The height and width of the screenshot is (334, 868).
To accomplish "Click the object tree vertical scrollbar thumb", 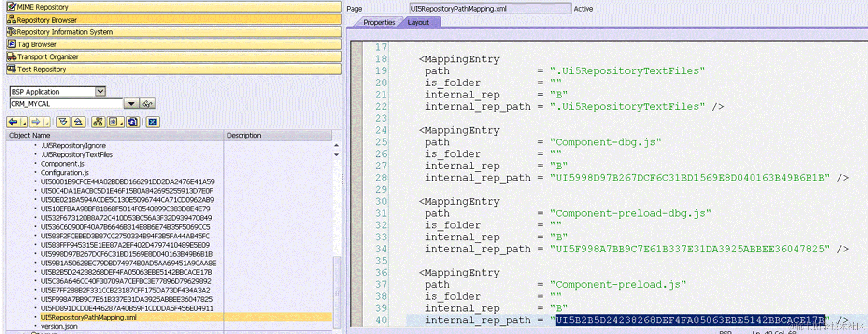I will point(337,292).
